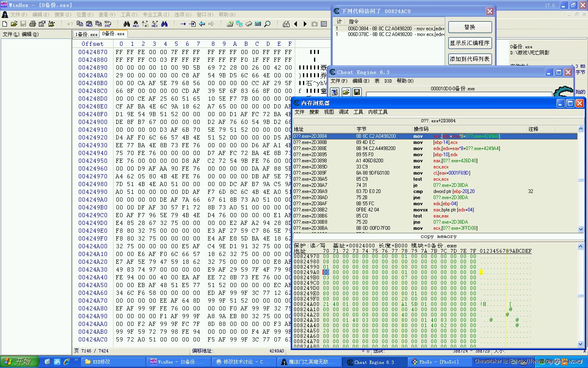The height and width of the screenshot is (368, 588).
Task: Click the blue left arrow Back icon
Action: click(x=202, y=24)
